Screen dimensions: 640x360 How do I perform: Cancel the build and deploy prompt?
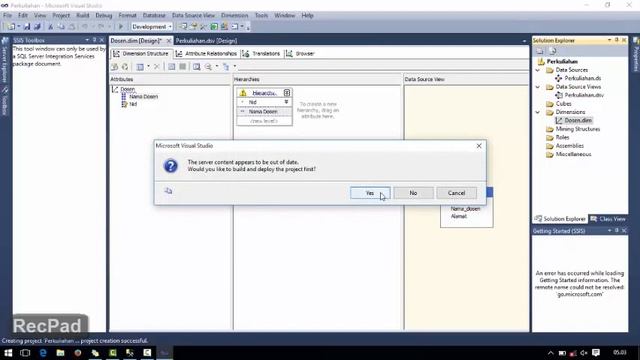(x=456, y=193)
